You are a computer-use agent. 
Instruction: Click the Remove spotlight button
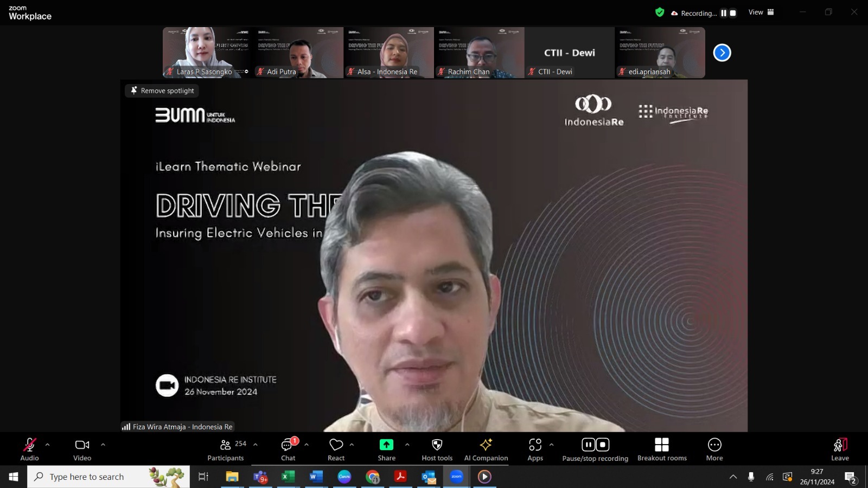coord(162,91)
